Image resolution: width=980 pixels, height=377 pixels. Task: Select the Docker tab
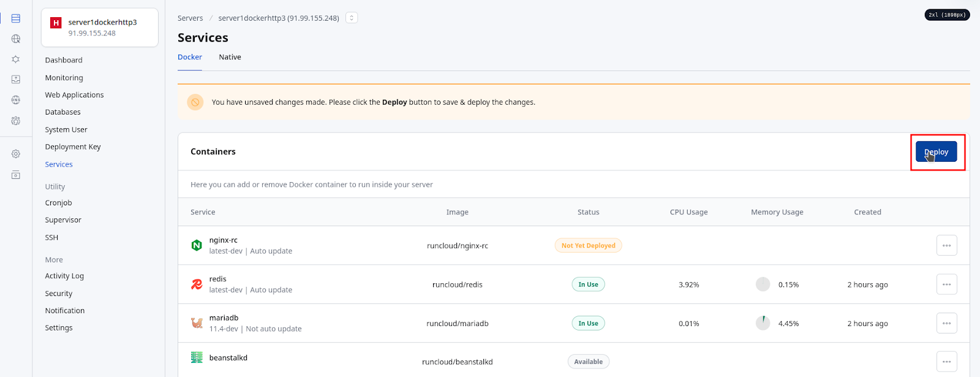(x=190, y=57)
